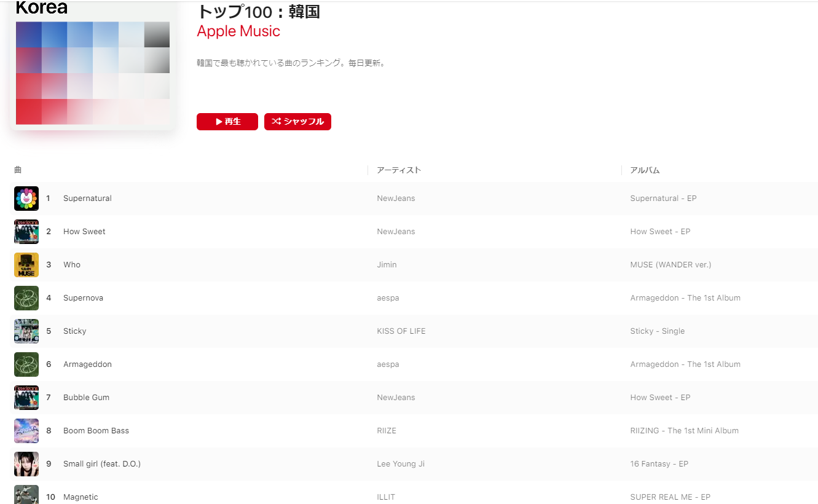
Task: Open Armageddon - The 1st Album in row 6
Action: tap(685, 364)
